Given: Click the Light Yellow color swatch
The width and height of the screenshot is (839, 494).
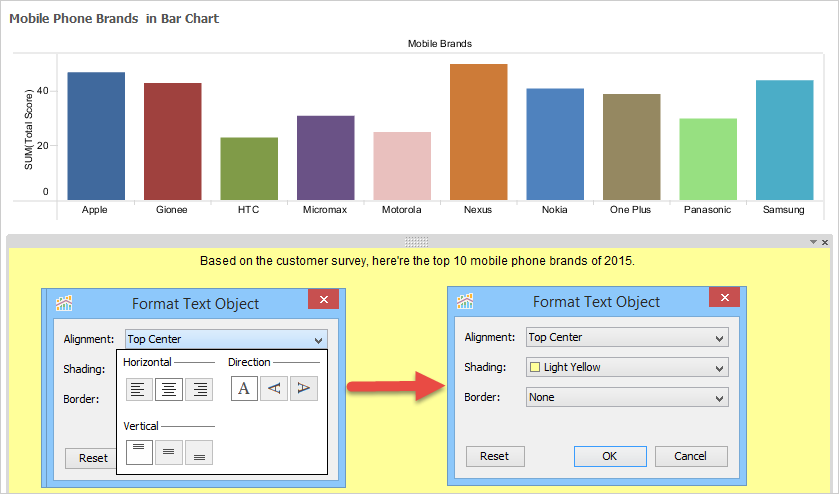Looking at the screenshot, I should [x=535, y=367].
